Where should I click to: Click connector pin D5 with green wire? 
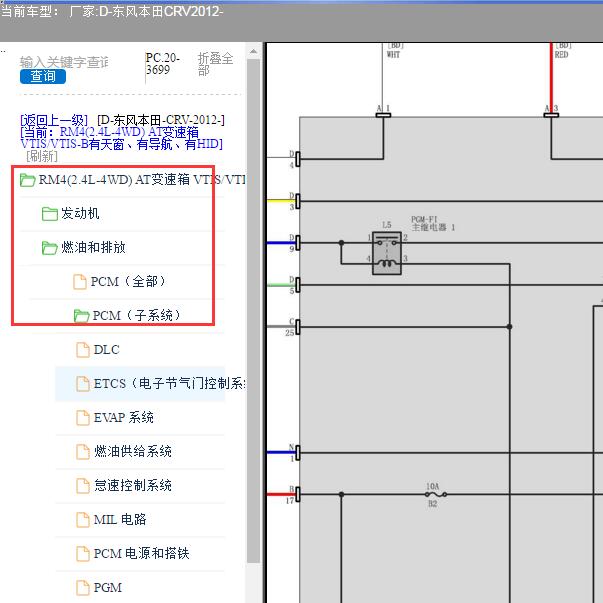[298, 285]
